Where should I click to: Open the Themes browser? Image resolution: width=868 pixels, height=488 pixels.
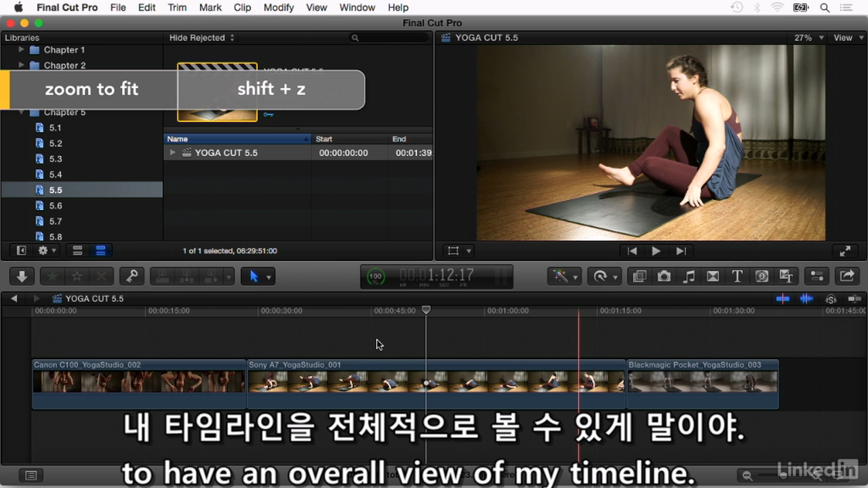coord(786,276)
